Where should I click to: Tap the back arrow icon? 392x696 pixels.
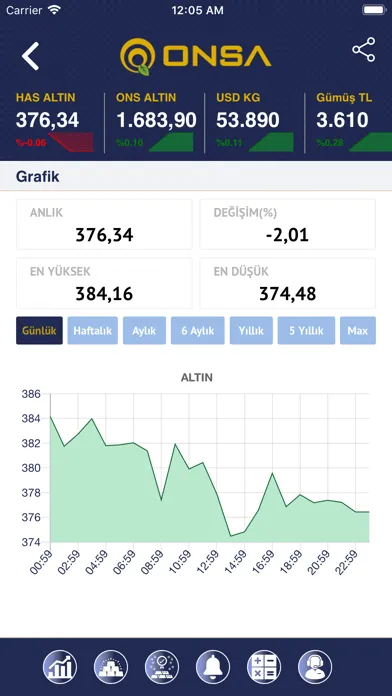[x=31, y=56]
